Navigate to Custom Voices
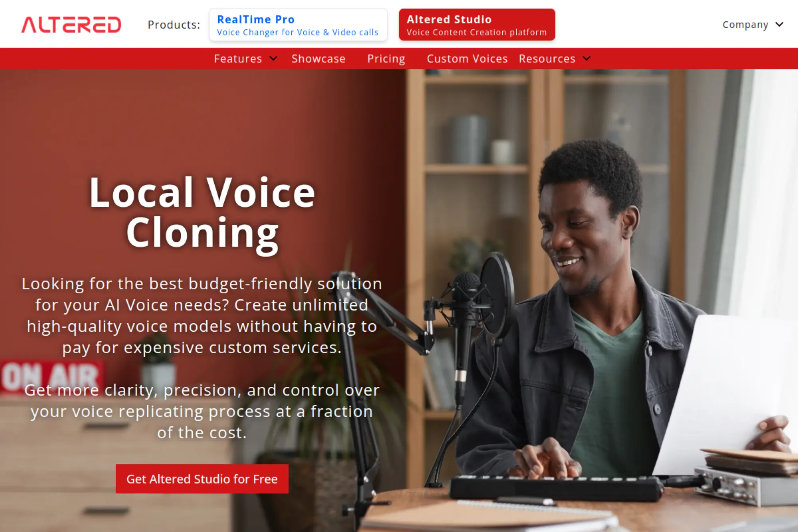Image resolution: width=798 pixels, height=532 pixels. tap(467, 59)
